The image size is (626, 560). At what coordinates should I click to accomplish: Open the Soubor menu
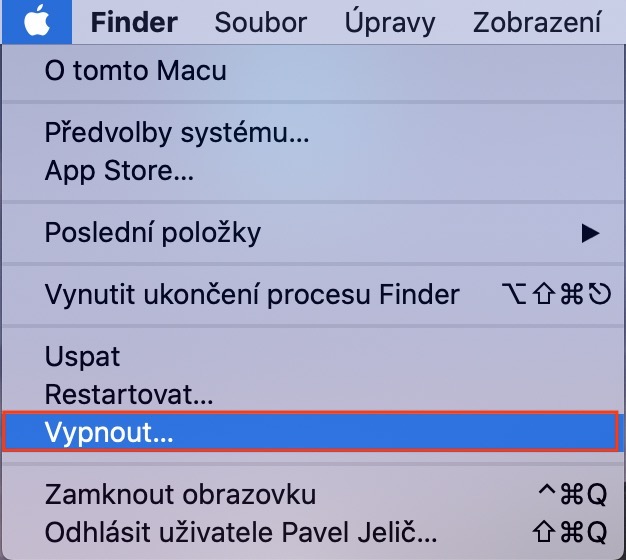click(x=260, y=21)
